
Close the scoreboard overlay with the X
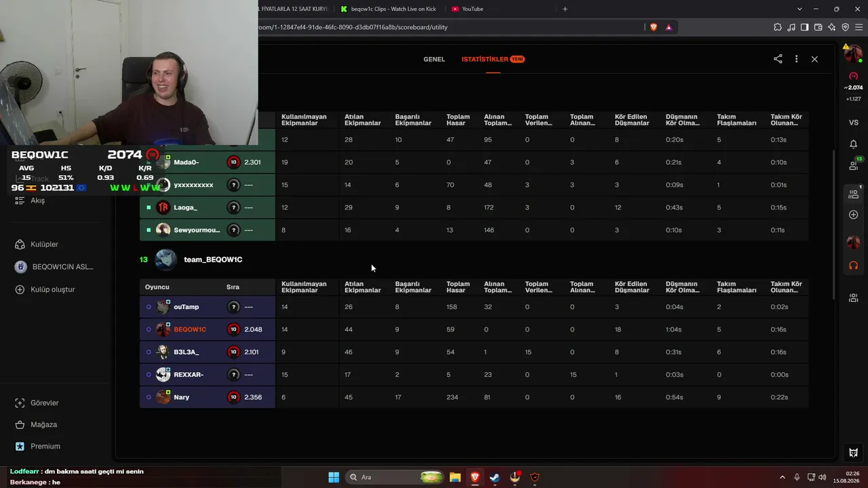(814, 59)
